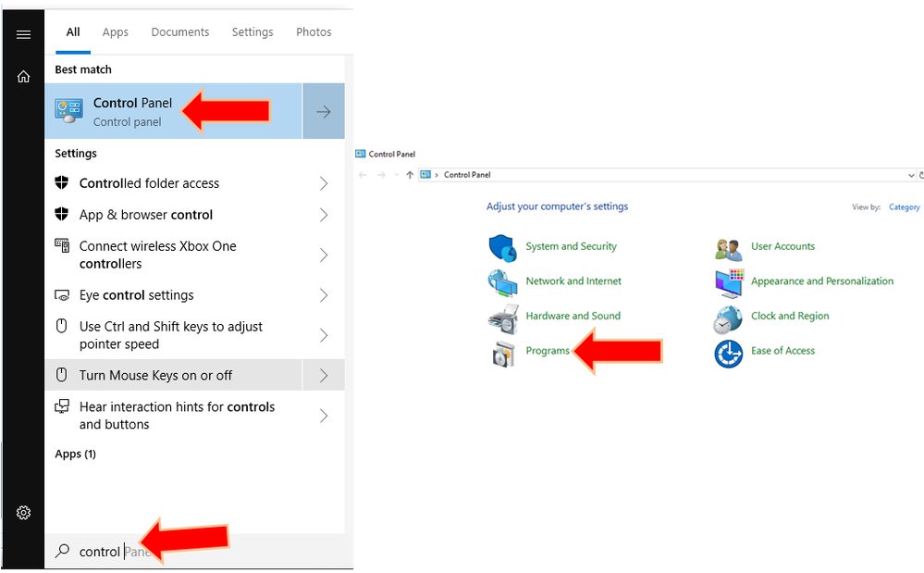Go forward in the Control Panel window
924x573 pixels.
pyautogui.click(x=381, y=175)
